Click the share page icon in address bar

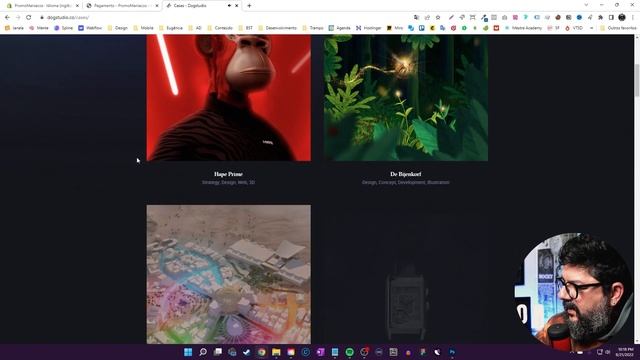[427, 18]
